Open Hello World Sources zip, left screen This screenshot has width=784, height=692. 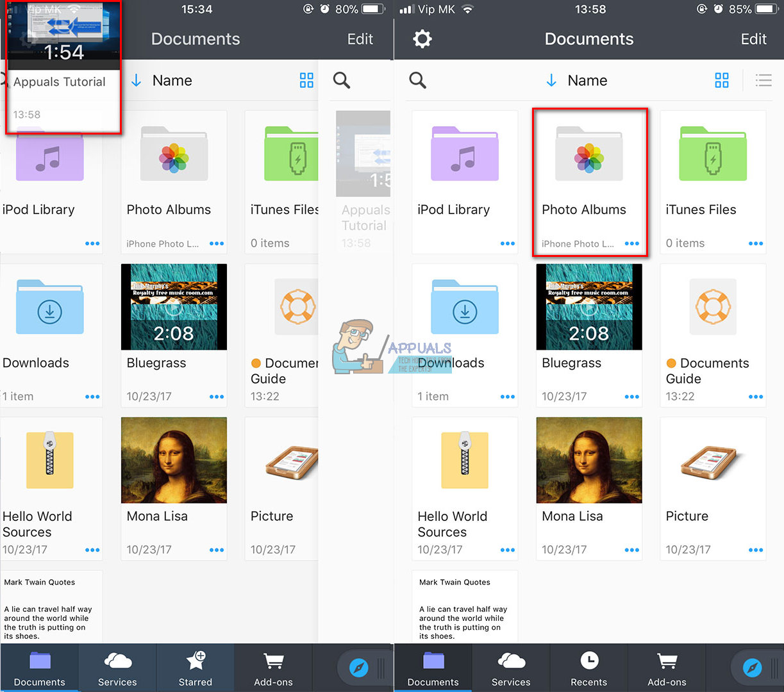[x=50, y=488]
